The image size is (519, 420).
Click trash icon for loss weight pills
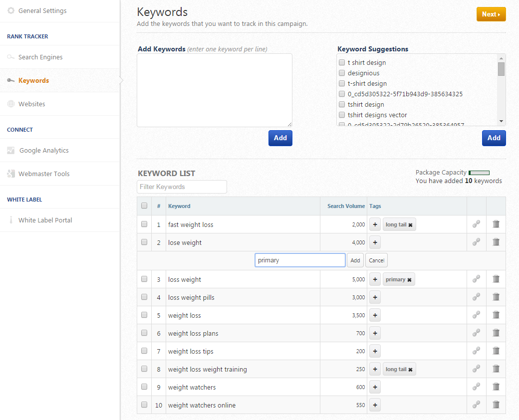(496, 297)
